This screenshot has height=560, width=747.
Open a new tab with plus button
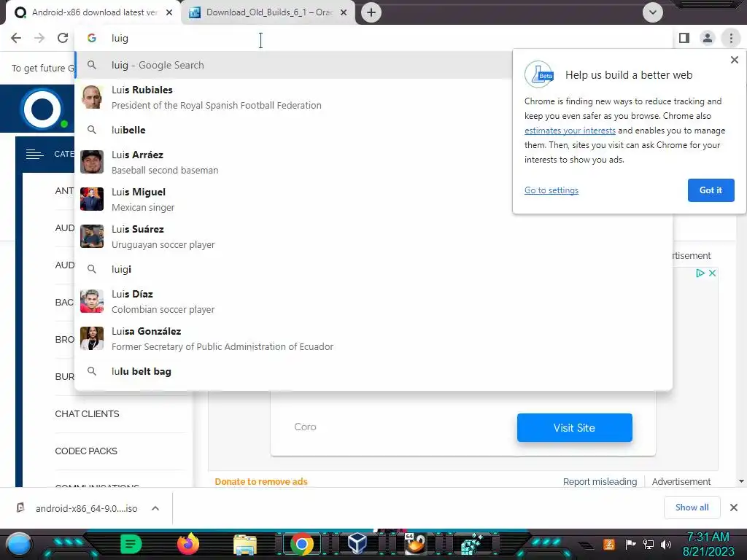(x=371, y=12)
